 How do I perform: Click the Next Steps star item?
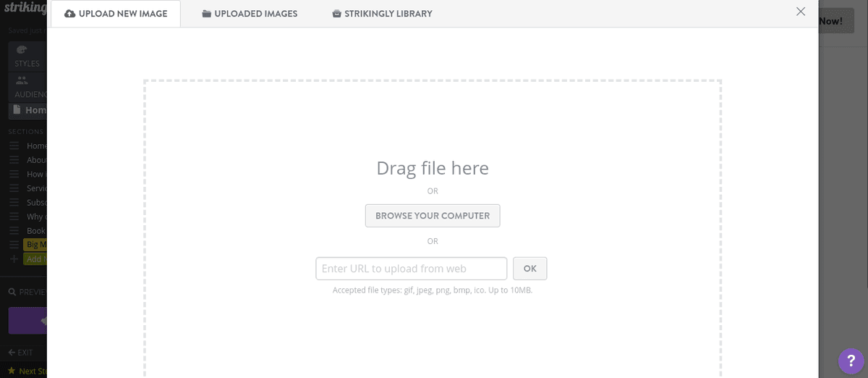click(26, 371)
